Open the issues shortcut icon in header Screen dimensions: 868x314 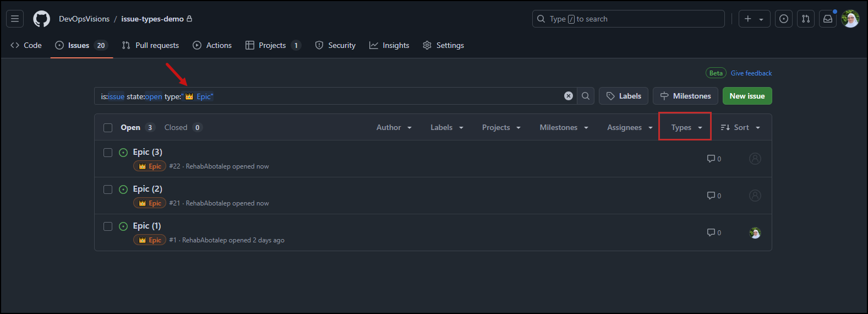coord(784,19)
